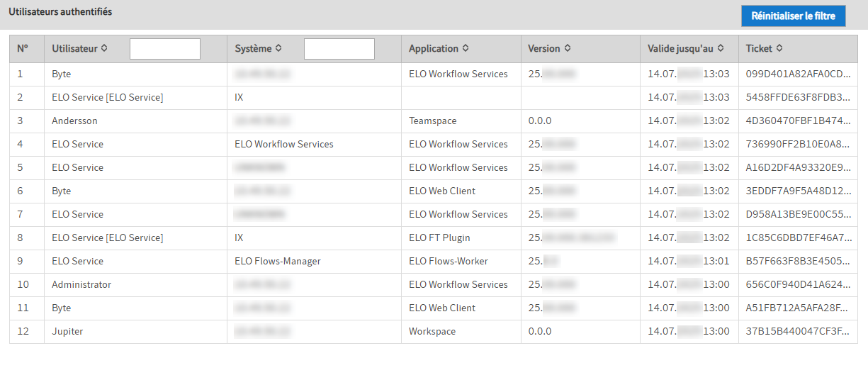Viewport: 868px width, 380px height.
Task: Click sort icon beside Ticket header
Action: tap(779, 49)
